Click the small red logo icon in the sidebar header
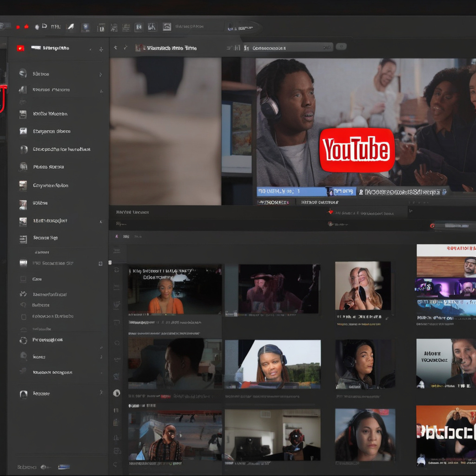 pyautogui.click(x=20, y=48)
